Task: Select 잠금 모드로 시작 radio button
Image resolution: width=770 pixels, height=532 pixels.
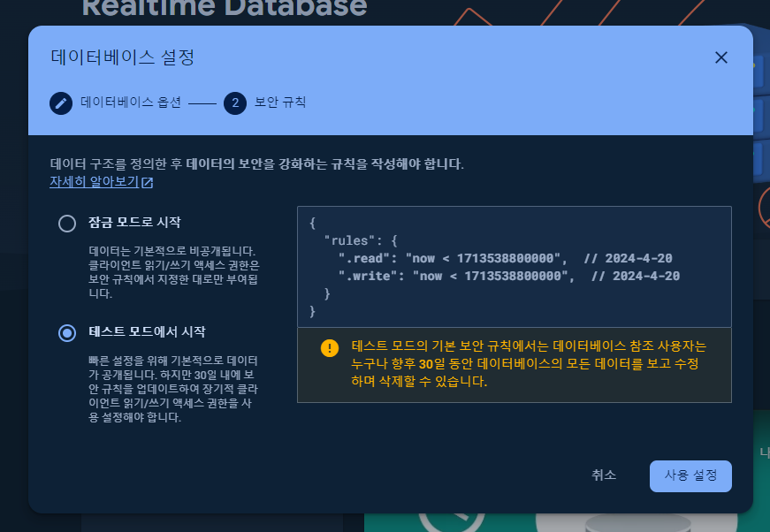Action: coord(67,224)
